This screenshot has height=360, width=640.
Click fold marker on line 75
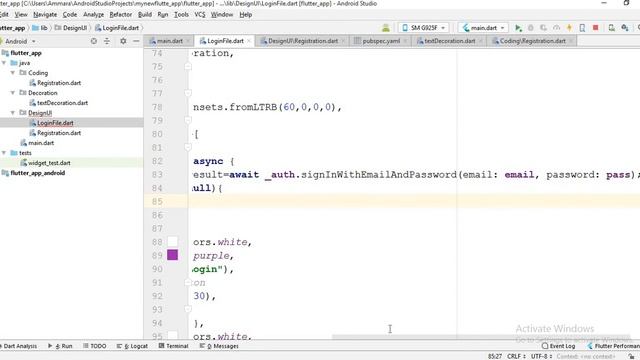[188, 66]
